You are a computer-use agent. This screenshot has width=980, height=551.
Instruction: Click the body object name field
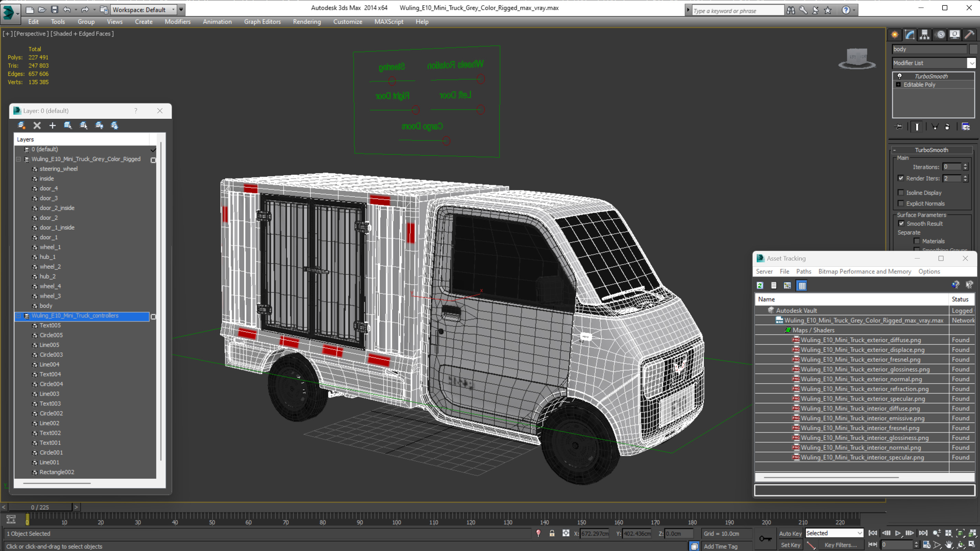point(929,49)
